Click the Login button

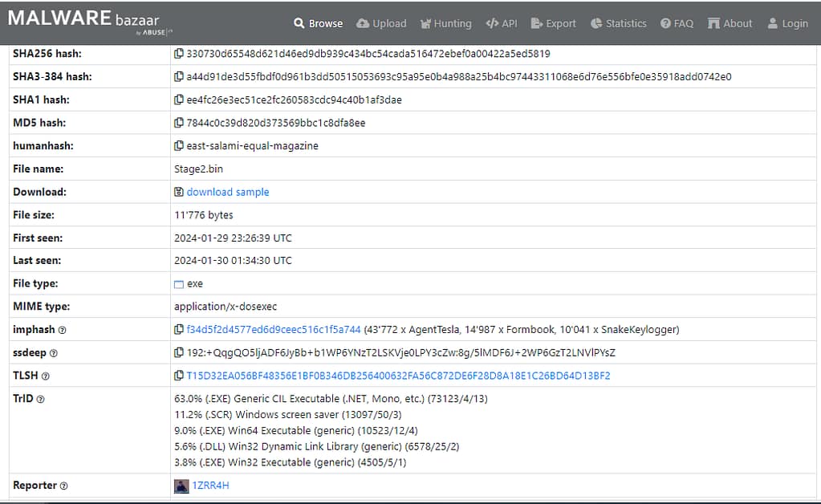787,23
